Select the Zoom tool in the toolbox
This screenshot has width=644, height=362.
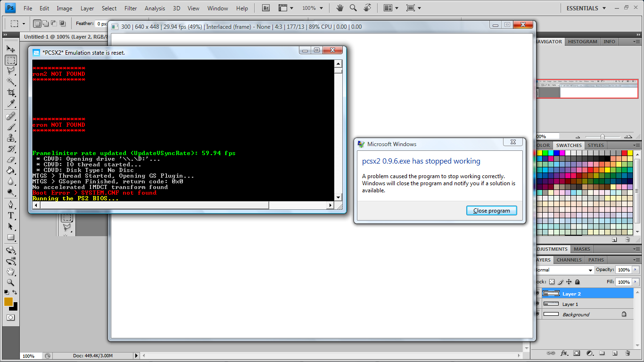point(11,282)
